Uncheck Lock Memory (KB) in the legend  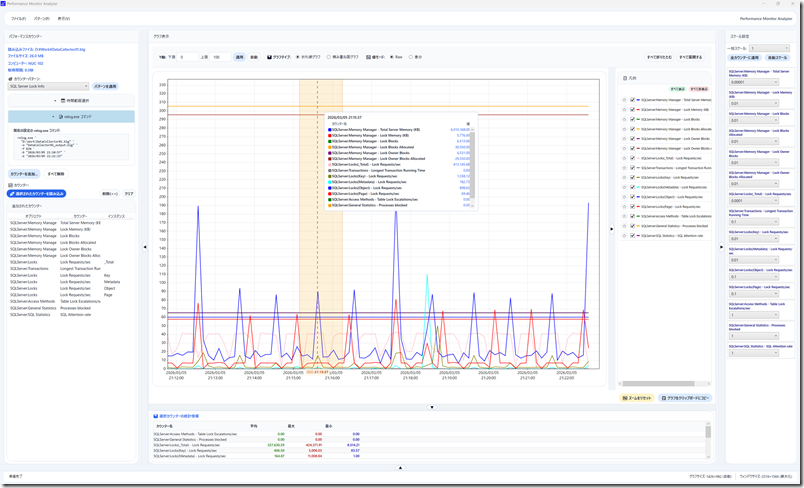click(632, 110)
